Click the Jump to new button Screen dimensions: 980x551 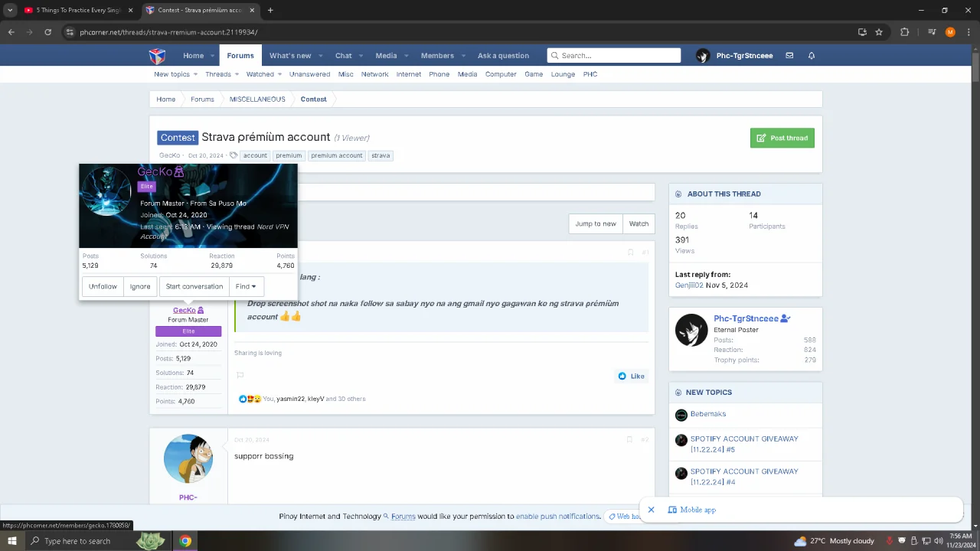(x=596, y=223)
